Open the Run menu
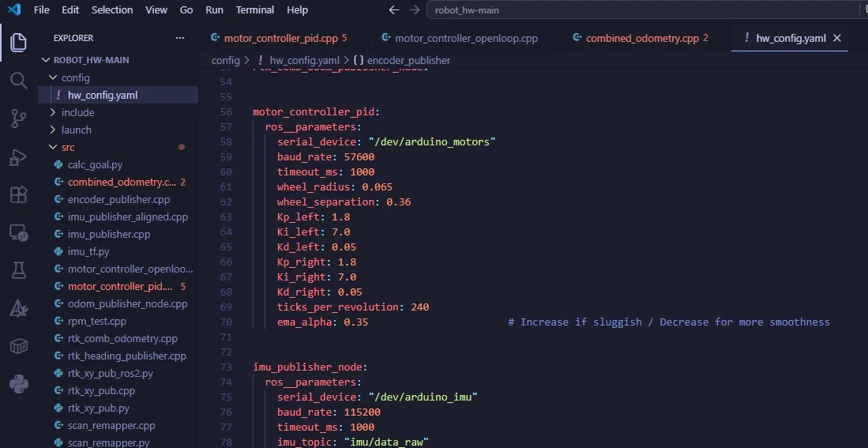This screenshot has width=868, height=448. coord(214,10)
